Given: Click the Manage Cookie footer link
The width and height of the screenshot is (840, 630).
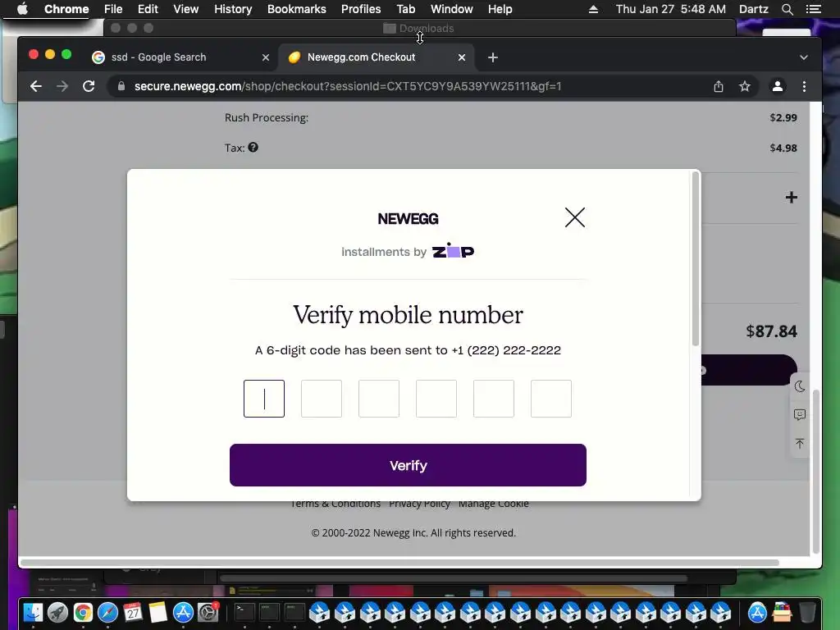Looking at the screenshot, I should (493, 504).
